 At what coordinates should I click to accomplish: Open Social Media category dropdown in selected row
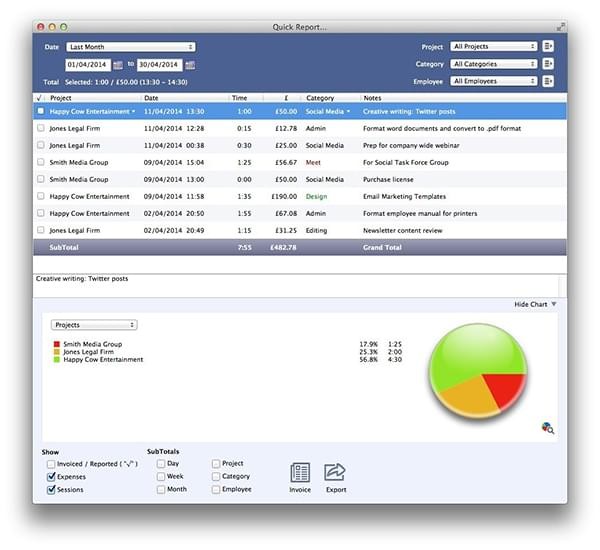[x=348, y=111]
